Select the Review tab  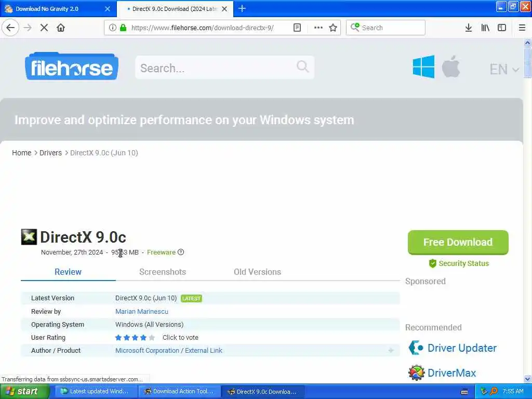tap(68, 272)
